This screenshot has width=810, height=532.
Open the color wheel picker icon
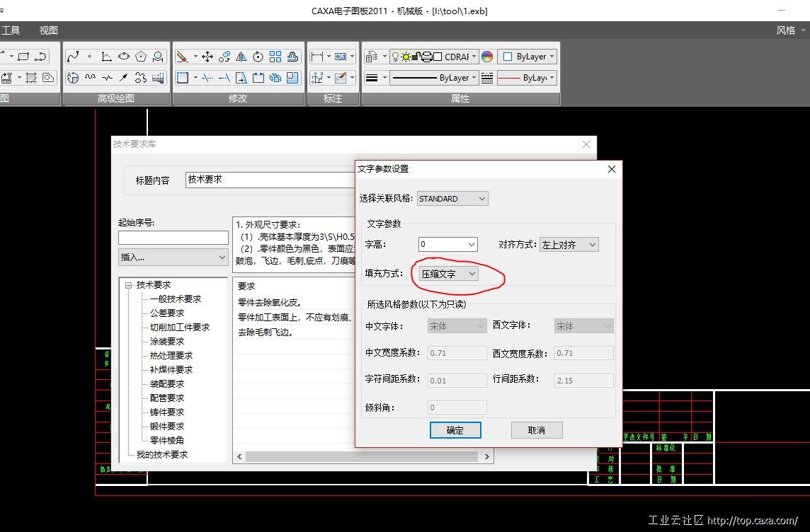487,57
